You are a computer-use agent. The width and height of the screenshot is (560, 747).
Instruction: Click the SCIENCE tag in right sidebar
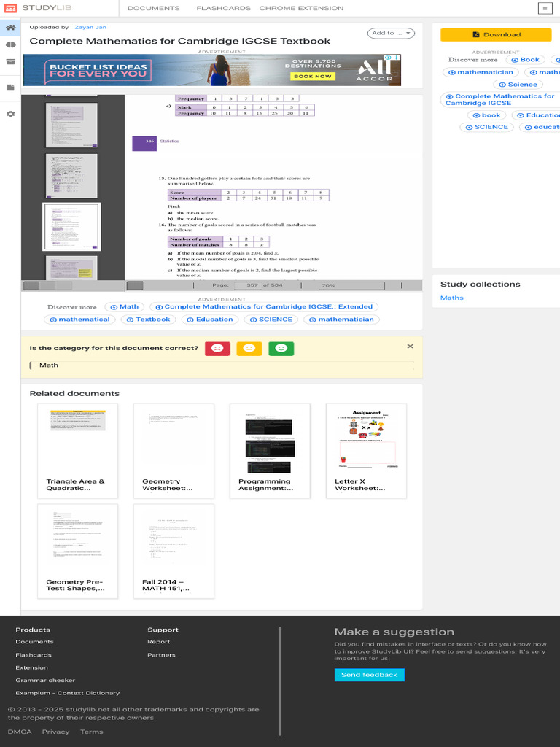[x=486, y=128]
